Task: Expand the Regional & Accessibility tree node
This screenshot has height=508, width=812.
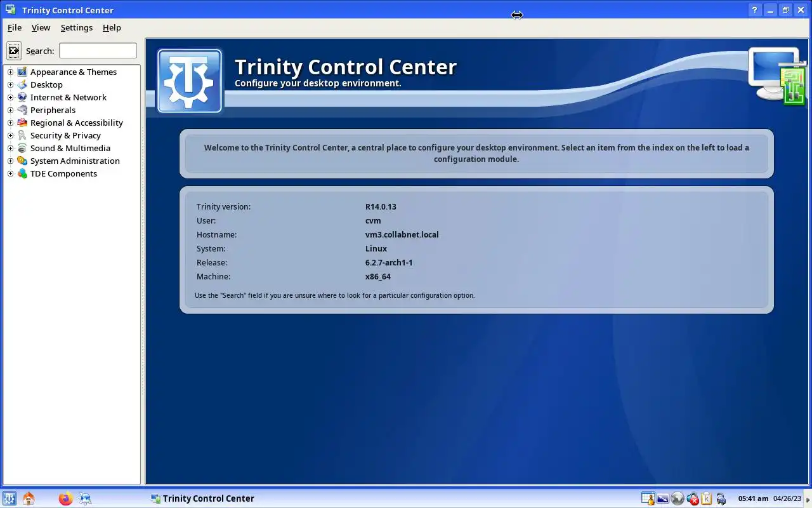Action: 10,123
